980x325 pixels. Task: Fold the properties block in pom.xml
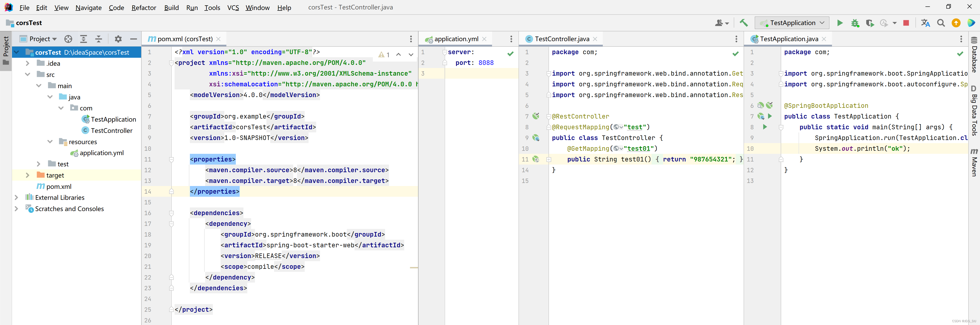pyautogui.click(x=171, y=159)
